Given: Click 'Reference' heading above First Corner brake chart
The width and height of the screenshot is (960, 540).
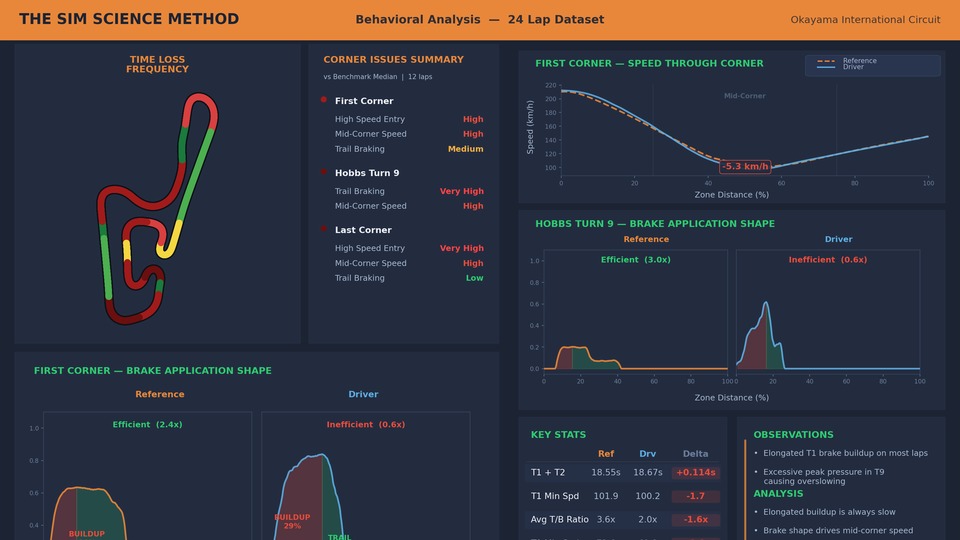Looking at the screenshot, I should coord(160,394).
